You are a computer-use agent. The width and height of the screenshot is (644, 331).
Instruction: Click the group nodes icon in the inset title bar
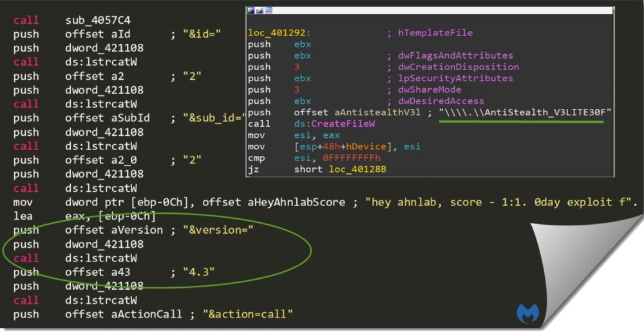[269, 11]
